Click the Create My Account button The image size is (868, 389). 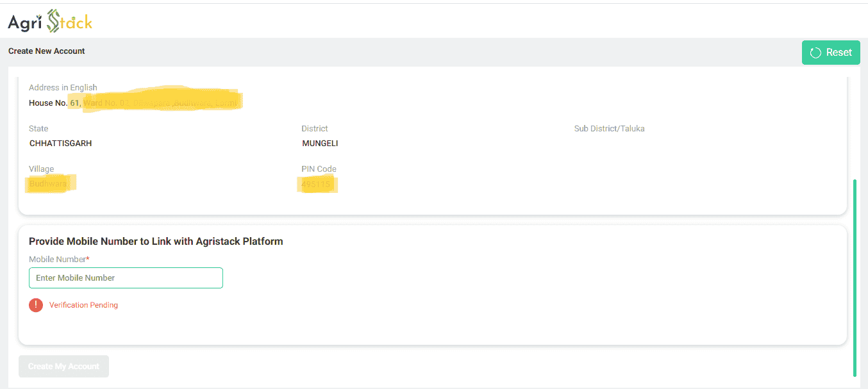coord(63,367)
